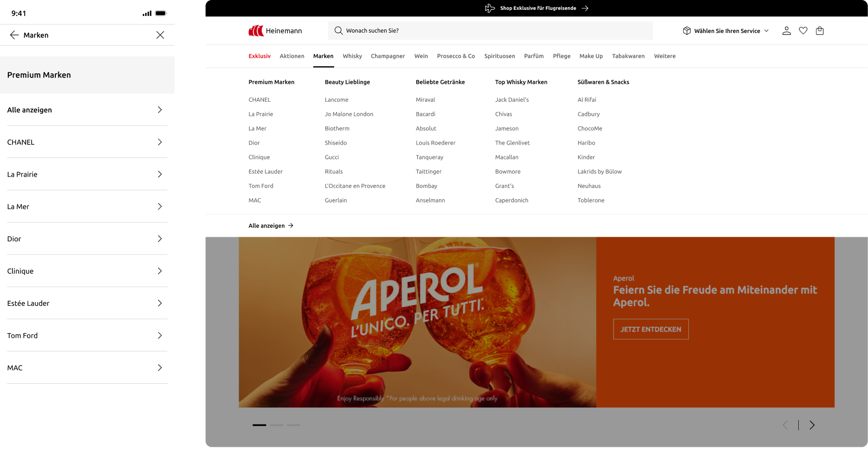Open Caperdonich brand link

512,200
